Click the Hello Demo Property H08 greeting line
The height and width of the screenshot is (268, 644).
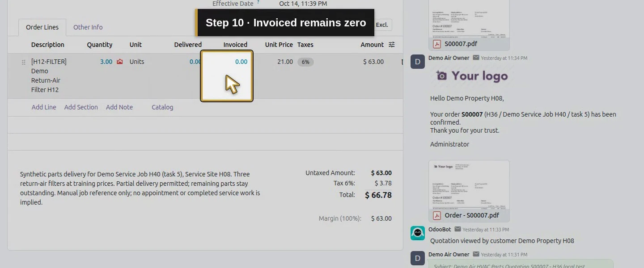point(467,98)
